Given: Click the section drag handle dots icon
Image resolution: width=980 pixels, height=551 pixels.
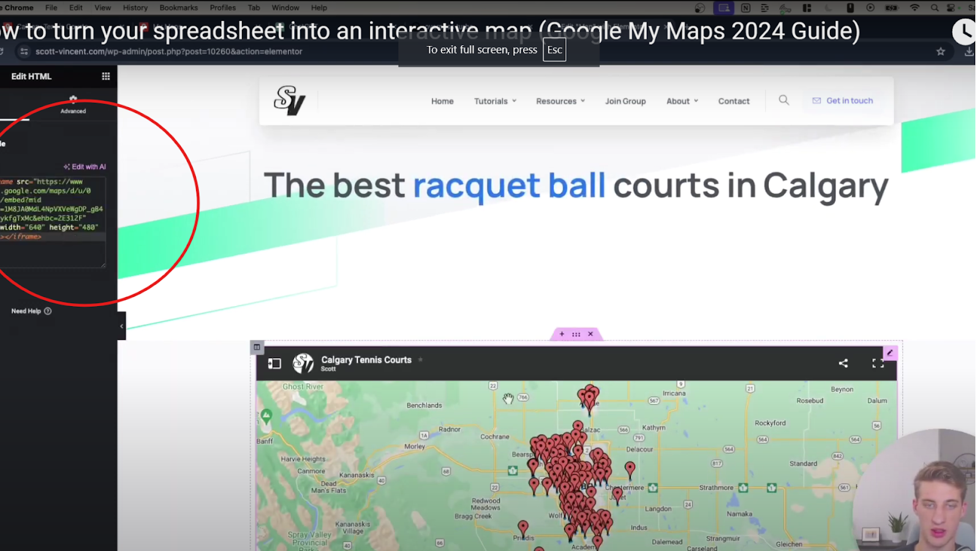Looking at the screenshot, I should (576, 334).
